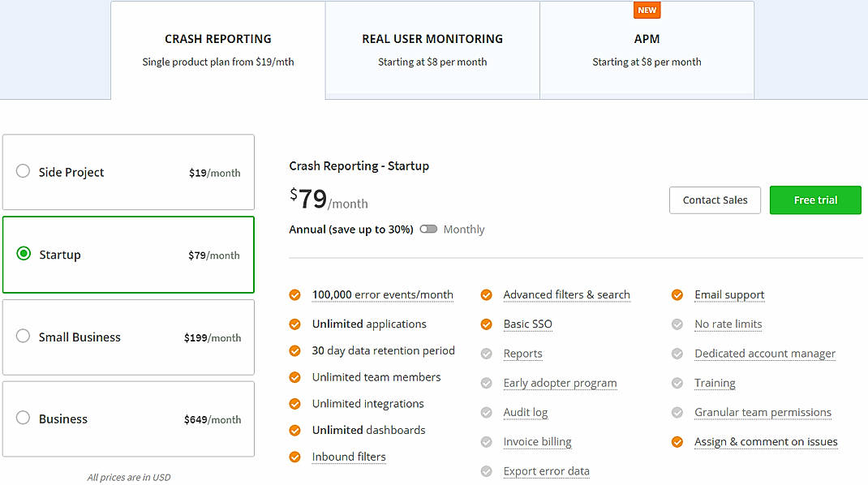
Task: Open the 100,000 error events/month link
Action: coord(382,295)
